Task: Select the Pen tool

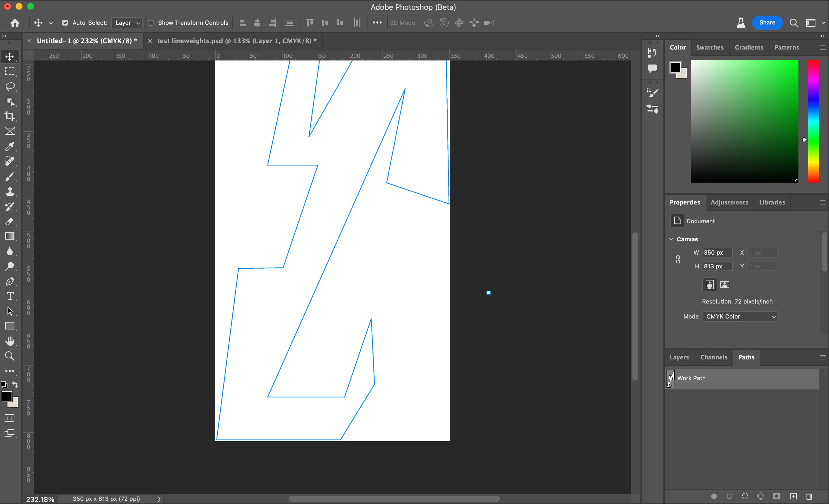Action: click(x=10, y=281)
